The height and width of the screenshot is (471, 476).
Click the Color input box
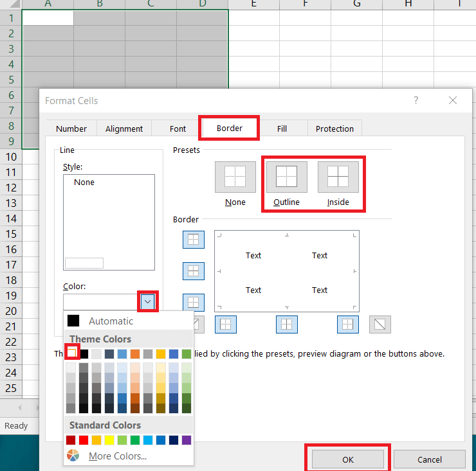tap(102, 302)
